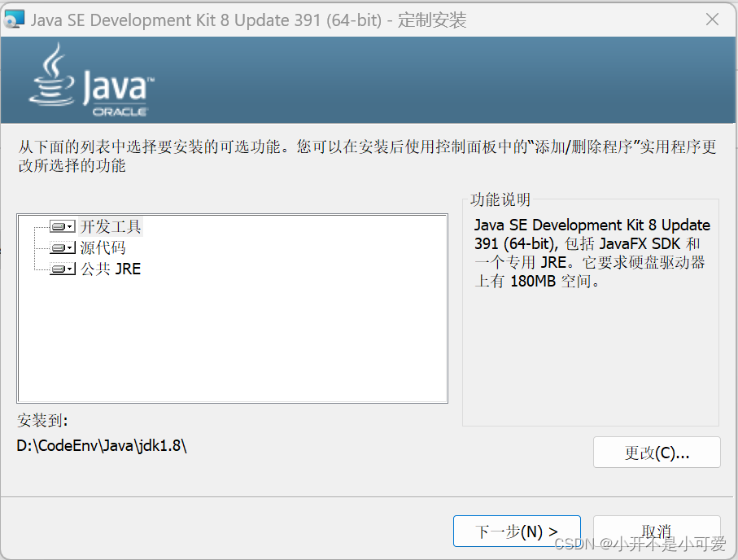Click 取消 to cancel the installation
This screenshot has width=738, height=560.
[657, 530]
